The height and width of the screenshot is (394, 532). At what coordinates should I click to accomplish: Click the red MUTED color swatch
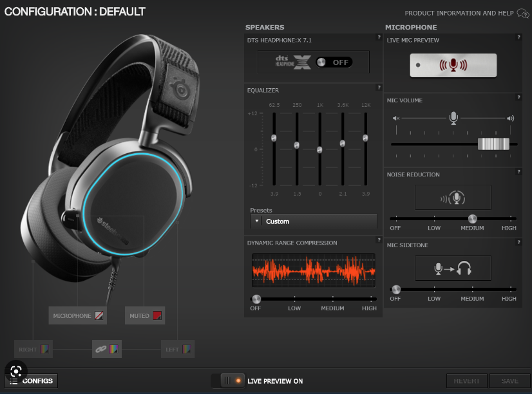157,315
